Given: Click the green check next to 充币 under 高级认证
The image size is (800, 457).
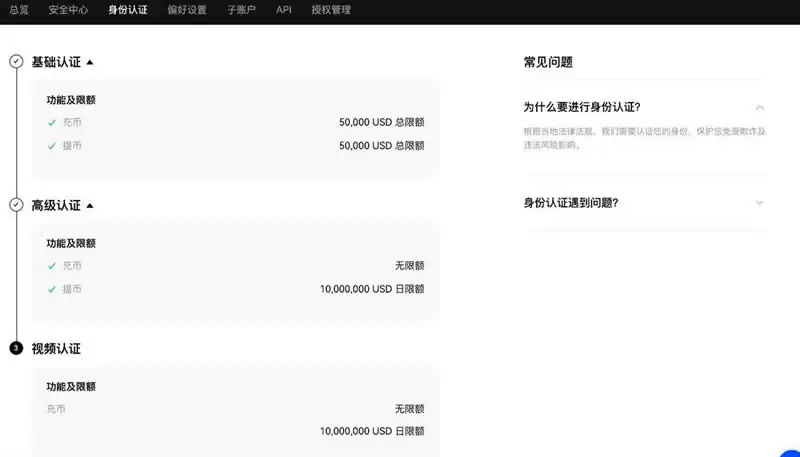Looking at the screenshot, I should click(52, 266).
